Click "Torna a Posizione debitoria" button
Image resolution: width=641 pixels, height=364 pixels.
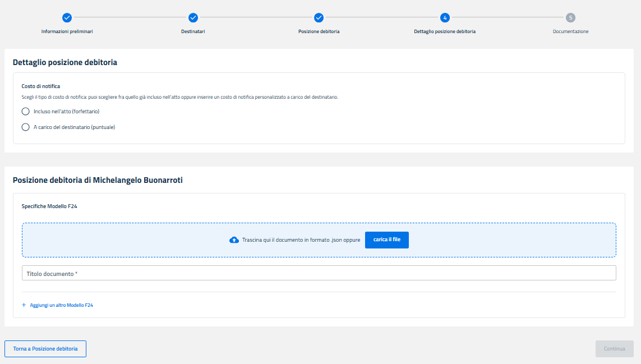(45, 349)
